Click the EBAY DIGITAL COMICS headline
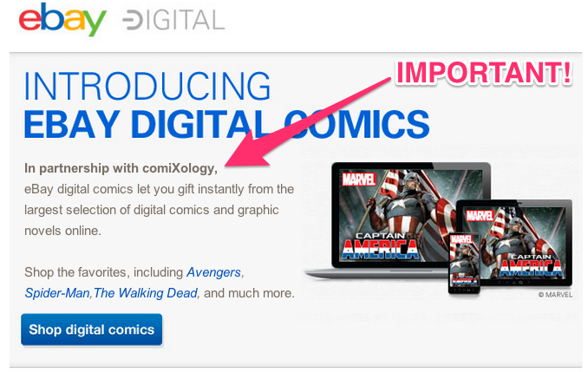This screenshot has height=372, width=588. (226, 124)
